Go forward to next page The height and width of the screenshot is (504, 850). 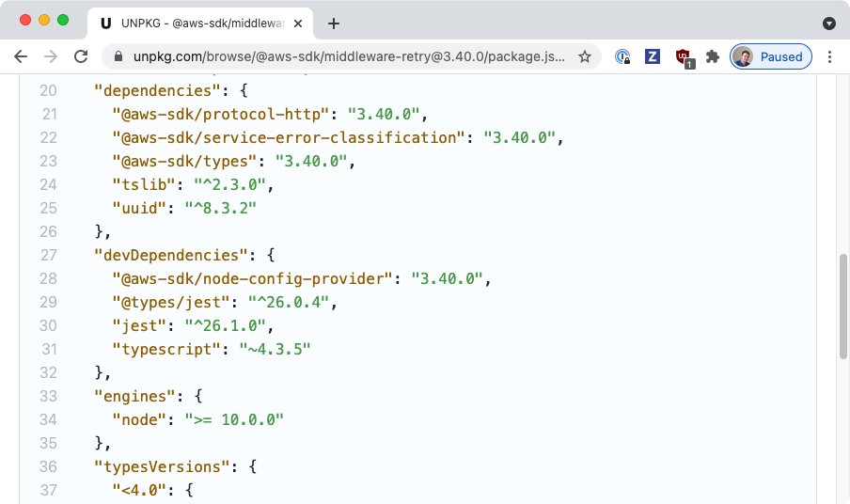[51, 56]
